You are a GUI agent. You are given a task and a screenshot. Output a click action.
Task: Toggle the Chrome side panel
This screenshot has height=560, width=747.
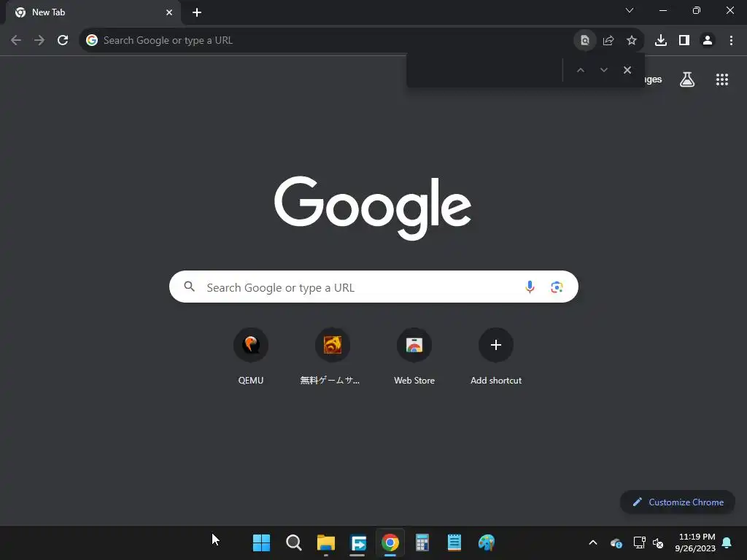pos(684,41)
